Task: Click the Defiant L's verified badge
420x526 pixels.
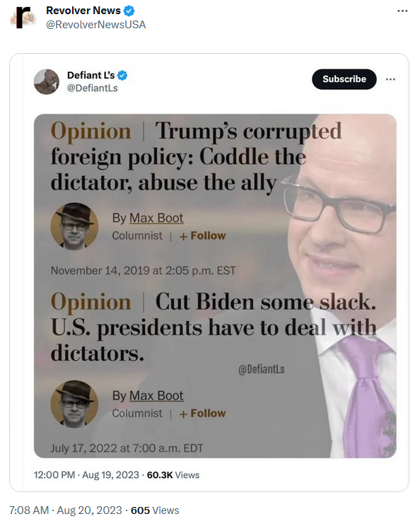Action: coord(122,75)
